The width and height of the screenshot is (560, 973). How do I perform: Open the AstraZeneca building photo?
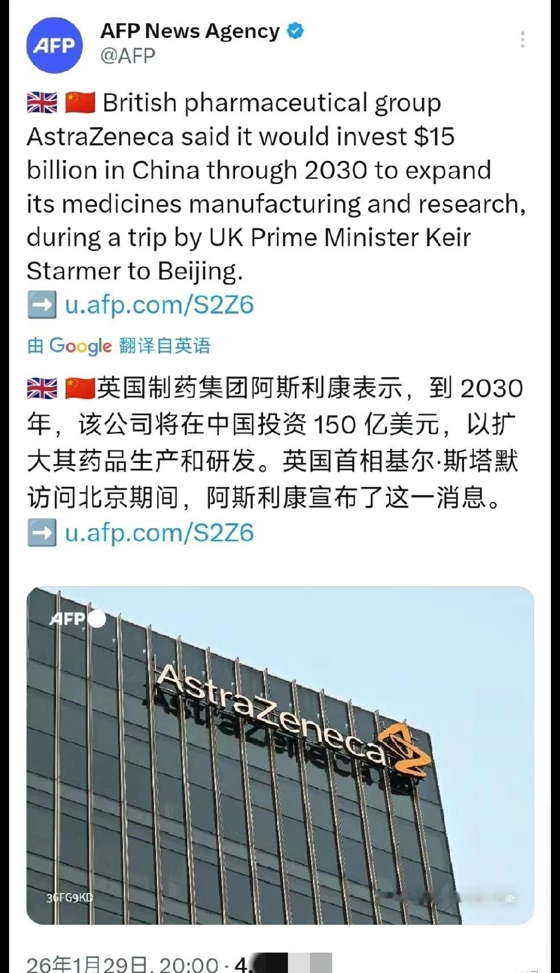click(x=280, y=755)
